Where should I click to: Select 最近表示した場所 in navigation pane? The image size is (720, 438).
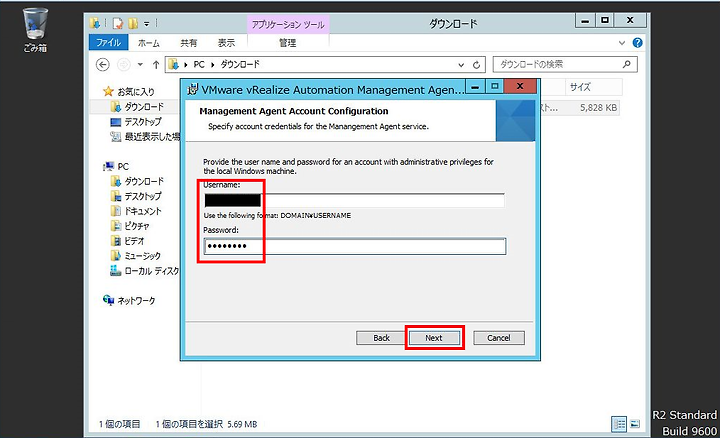coord(152,136)
